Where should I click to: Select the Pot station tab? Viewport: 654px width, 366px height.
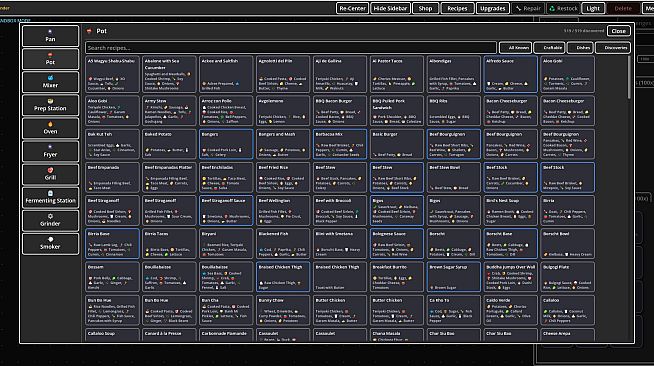click(50, 59)
